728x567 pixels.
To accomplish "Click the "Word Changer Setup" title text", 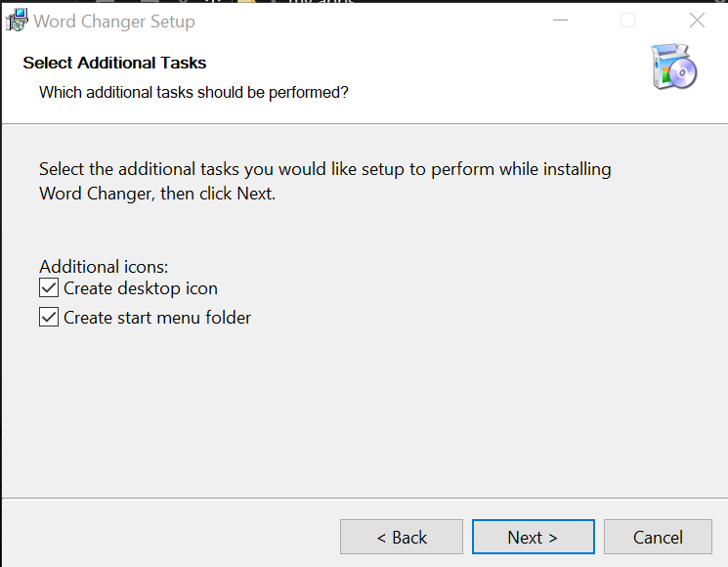I will [114, 21].
